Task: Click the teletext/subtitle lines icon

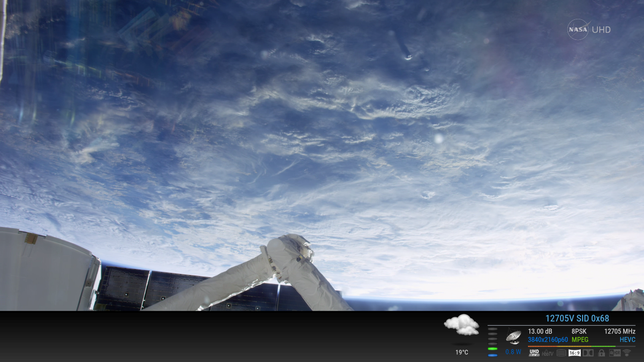Action: (561, 353)
